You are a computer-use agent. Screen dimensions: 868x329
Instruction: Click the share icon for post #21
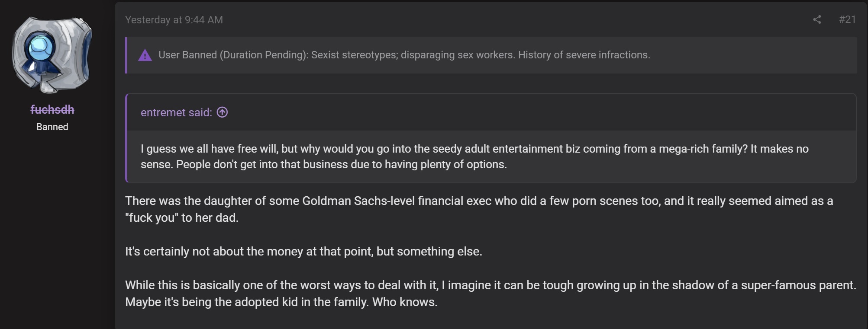click(817, 19)
